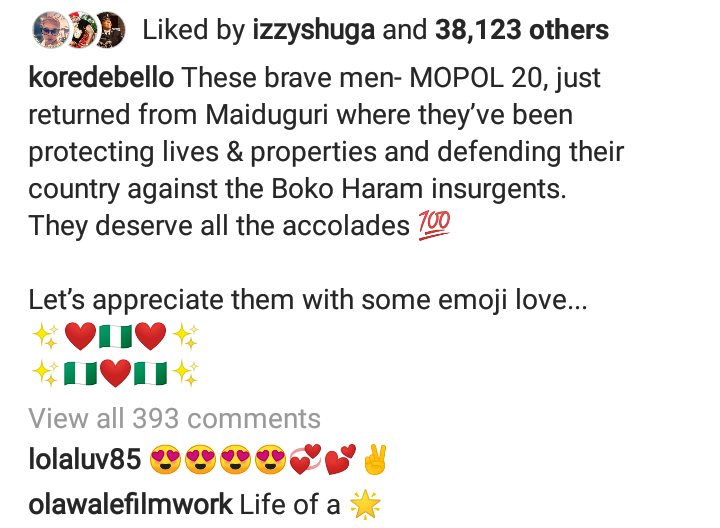Click the "Life of a" comment text
Viewport: 720px width, 528px height.
pos(290,505)
